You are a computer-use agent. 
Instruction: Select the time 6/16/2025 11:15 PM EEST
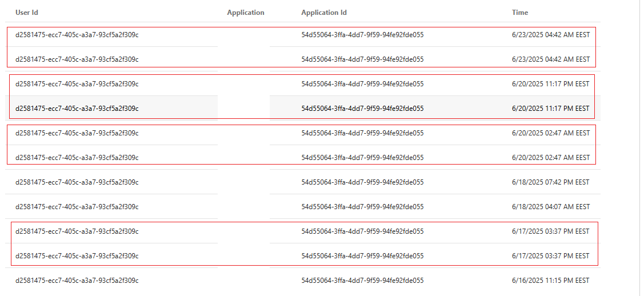pyautogui.click(x=551, y=281)
